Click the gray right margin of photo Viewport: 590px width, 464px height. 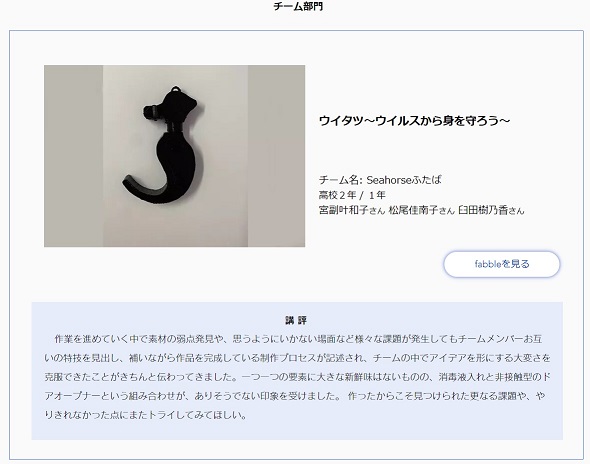(276, 156)
